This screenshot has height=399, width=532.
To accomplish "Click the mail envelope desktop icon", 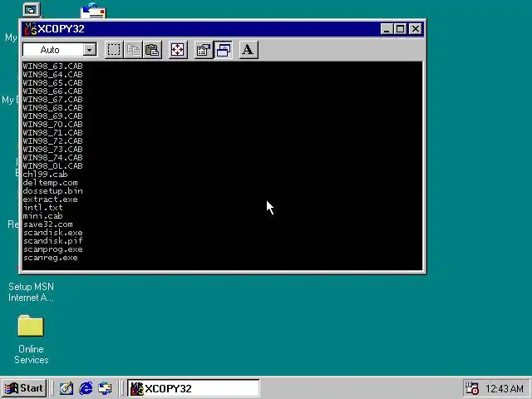I will [93, 11].
